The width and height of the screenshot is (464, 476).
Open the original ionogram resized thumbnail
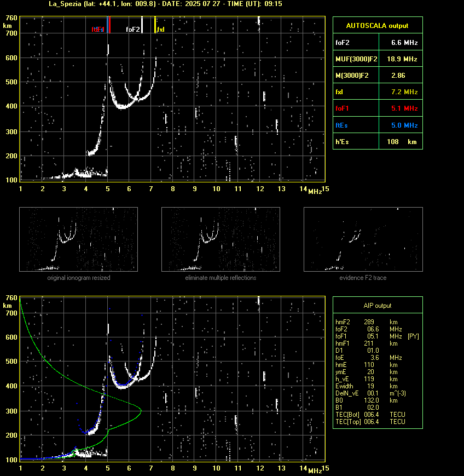(x=79, y=239)
